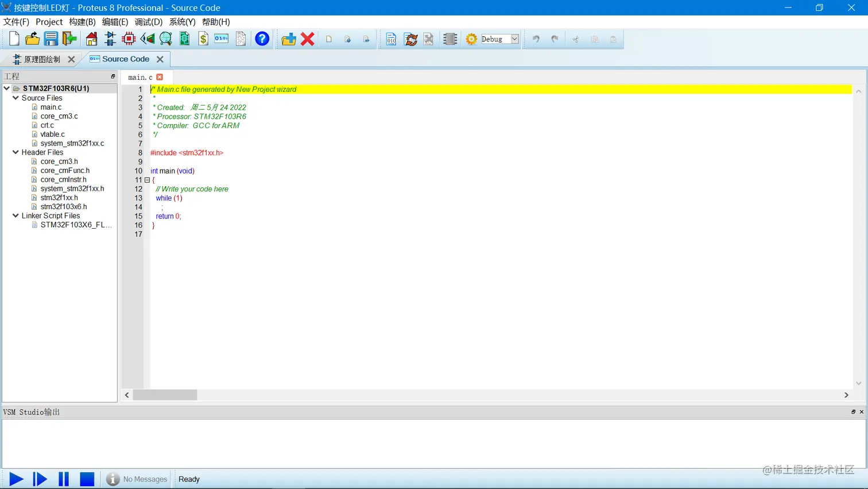Open the Schematic Capture icon
Screen dimensions: 868x489
(x=110, y=39)
